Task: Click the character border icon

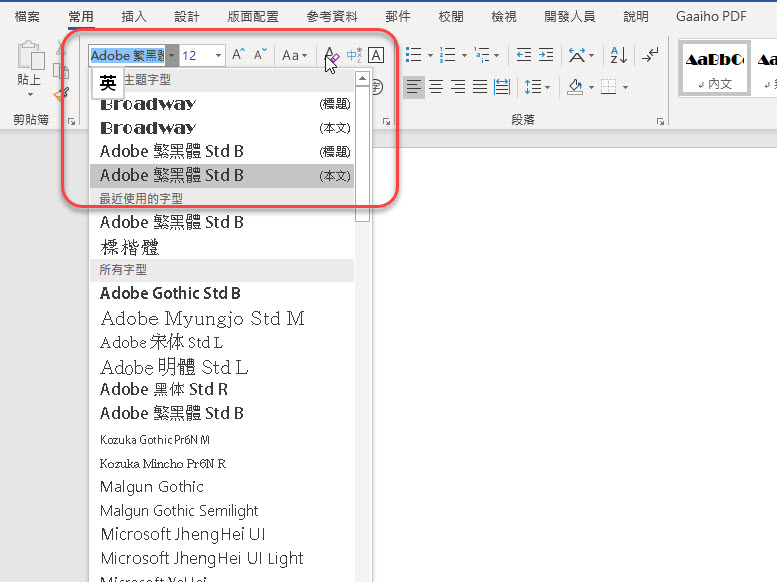Action: 376,55
